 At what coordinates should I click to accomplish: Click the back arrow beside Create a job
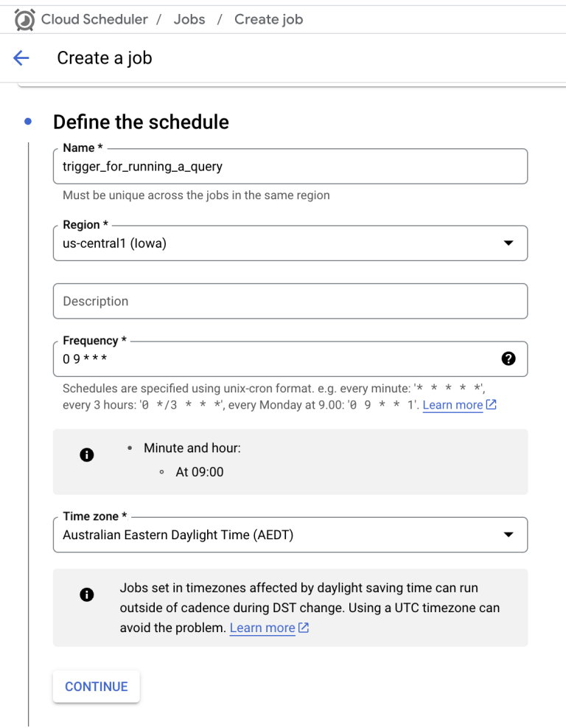click(x=21, y=58)
